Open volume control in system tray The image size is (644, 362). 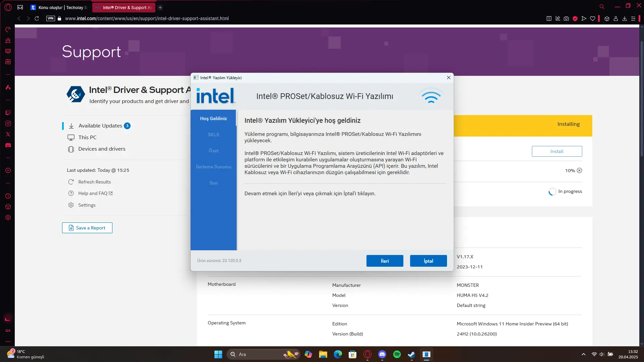[x=602, y=354]
